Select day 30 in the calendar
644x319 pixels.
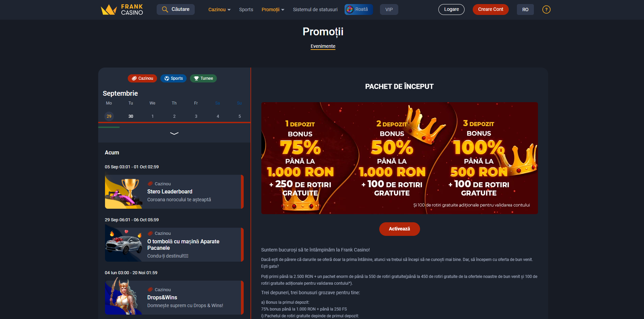(131, 116)
